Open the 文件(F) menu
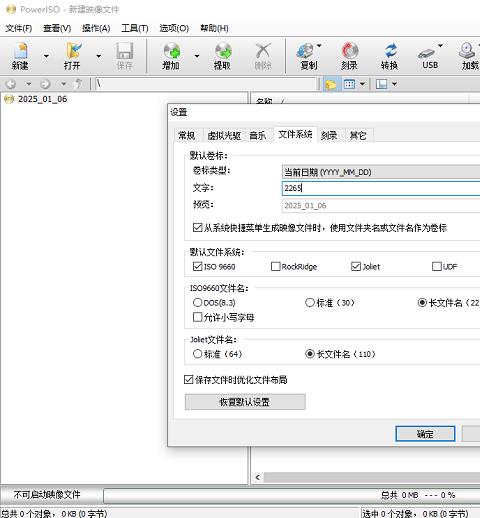Image resolution: width=480 pixels, height=518 pixels. coord(19,28)
